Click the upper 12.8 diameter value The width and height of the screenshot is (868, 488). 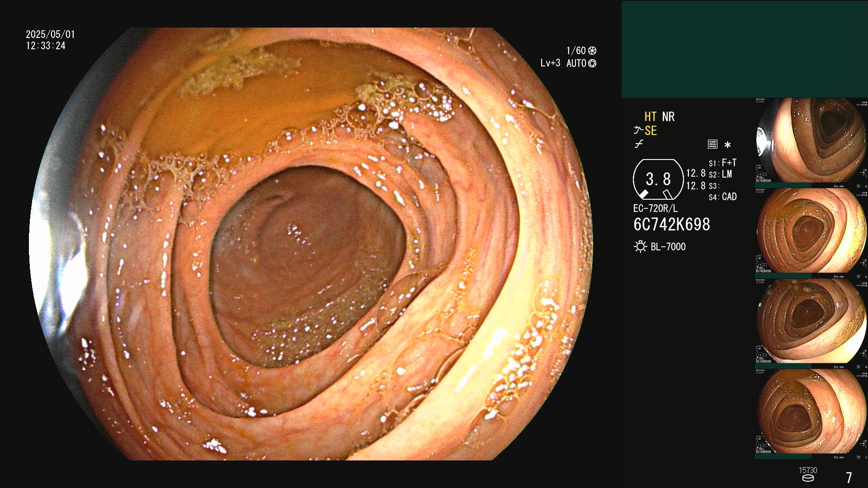pyautogui.click(x=696, y=174)
